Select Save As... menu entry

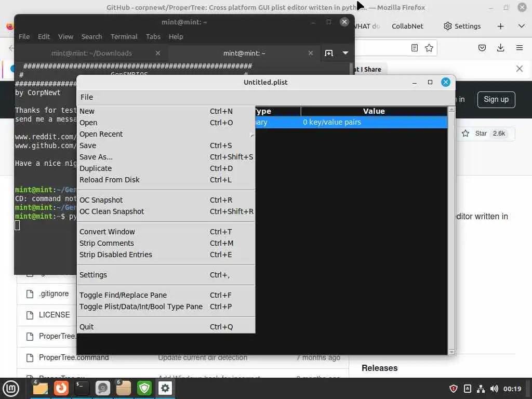click(166, 157)
